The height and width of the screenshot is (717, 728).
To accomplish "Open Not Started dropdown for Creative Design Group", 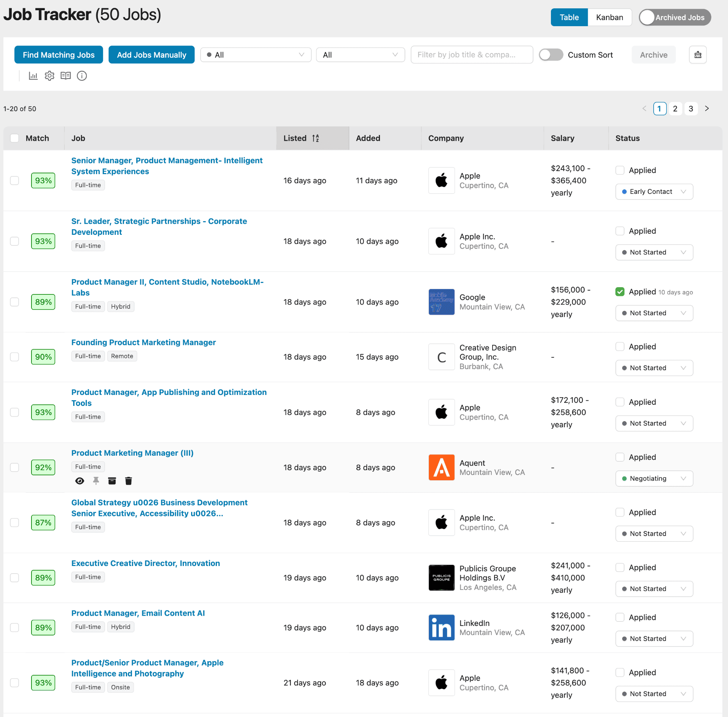I will [x=654, y=368].
